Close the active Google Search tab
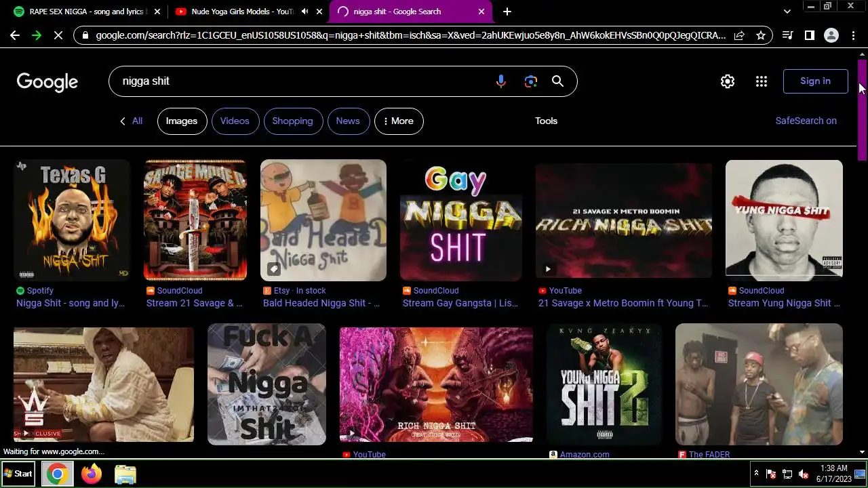 (481, 12)
